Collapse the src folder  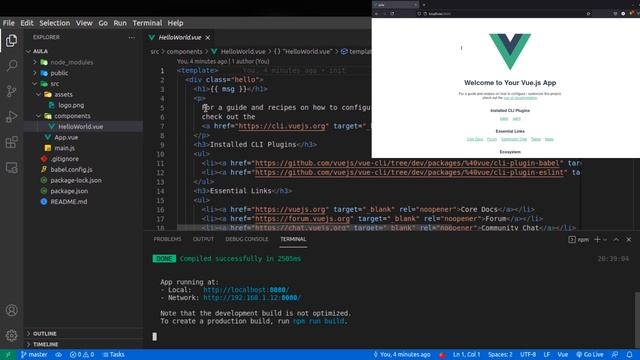[35, 84]
